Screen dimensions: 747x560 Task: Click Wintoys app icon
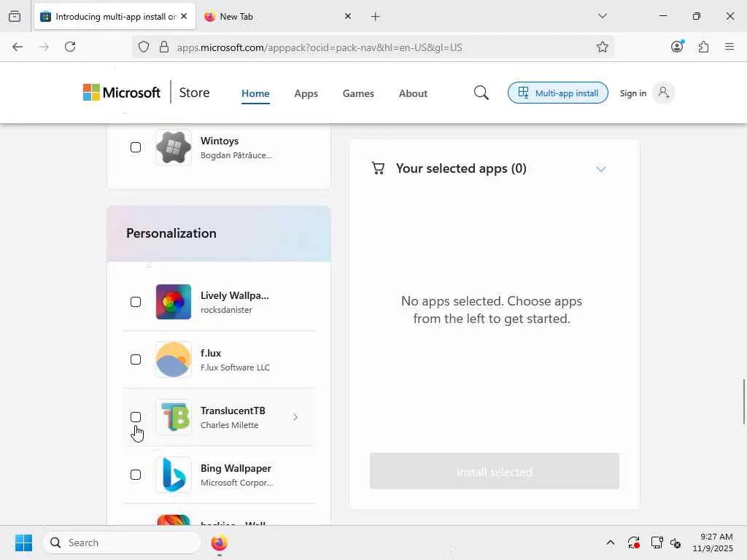point(174,147)
